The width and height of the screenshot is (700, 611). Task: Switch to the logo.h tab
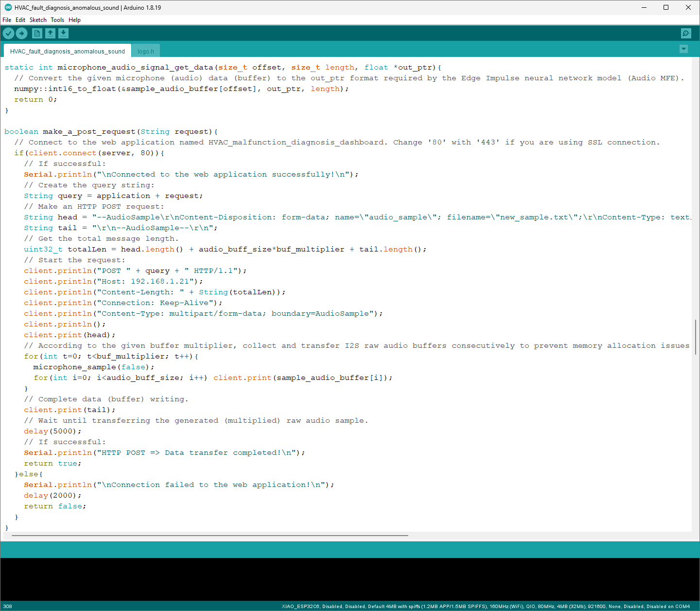click(145, 51)
